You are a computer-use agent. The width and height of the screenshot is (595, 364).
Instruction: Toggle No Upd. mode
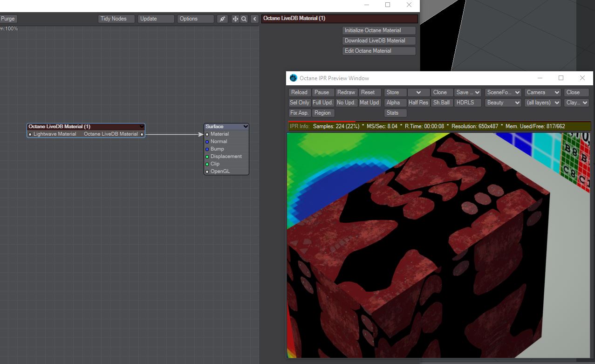tap(346, 103)
